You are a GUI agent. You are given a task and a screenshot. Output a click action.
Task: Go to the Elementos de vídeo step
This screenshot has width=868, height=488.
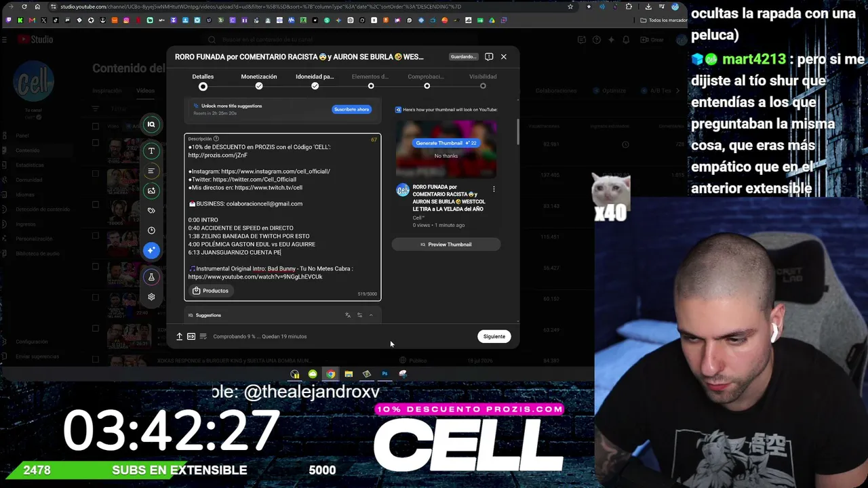click(370, 81)
